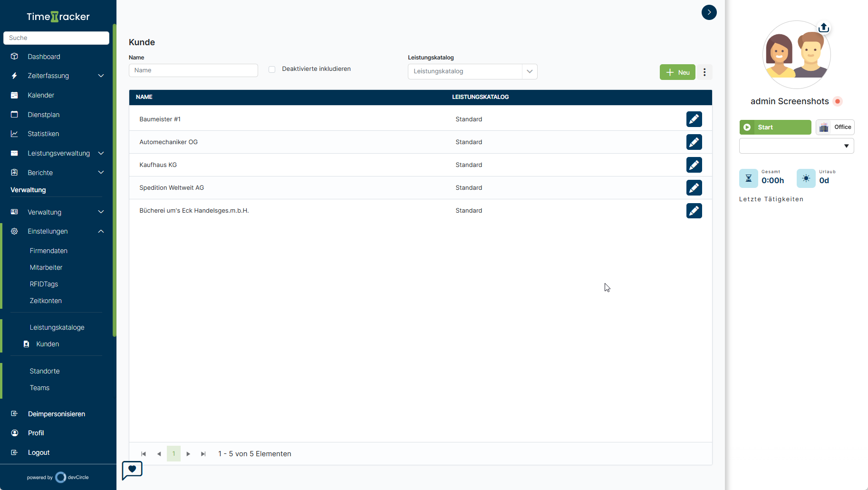The image size is (868, 490).
Task: Click the user avatar image
Action: (x=796, y=54)
